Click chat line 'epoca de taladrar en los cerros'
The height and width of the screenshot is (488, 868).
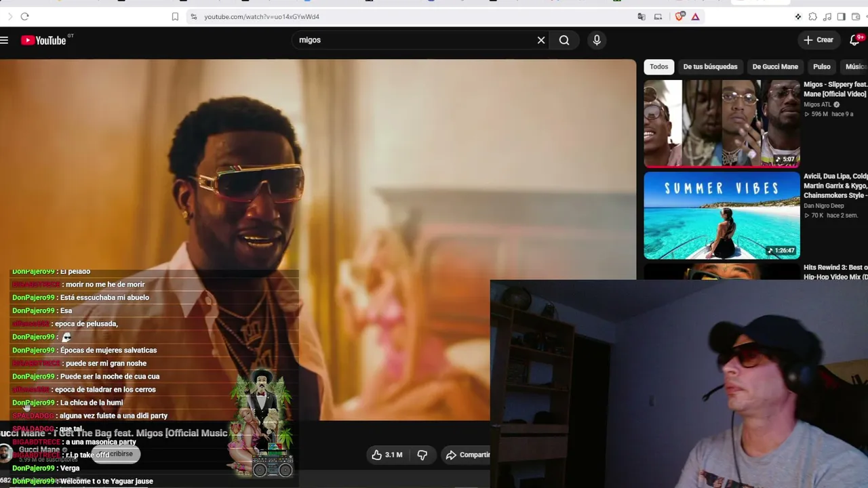pyautogui.click(x=105, y=390)
